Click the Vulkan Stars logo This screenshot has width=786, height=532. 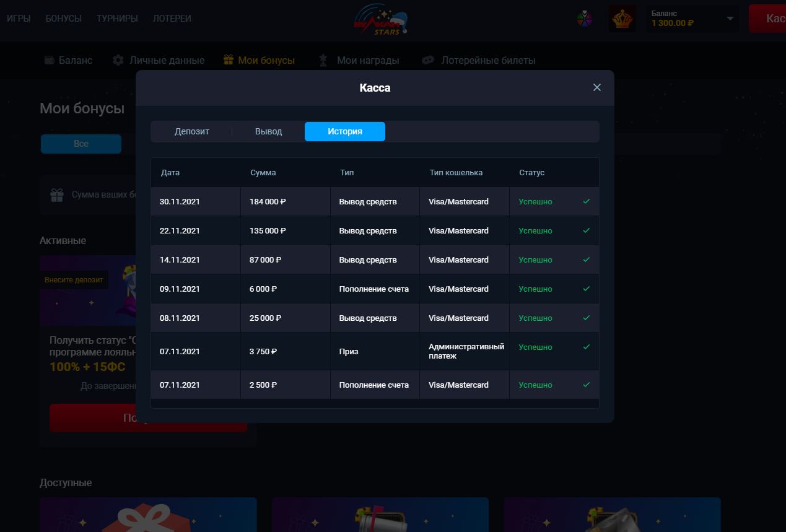pos(380,21)
